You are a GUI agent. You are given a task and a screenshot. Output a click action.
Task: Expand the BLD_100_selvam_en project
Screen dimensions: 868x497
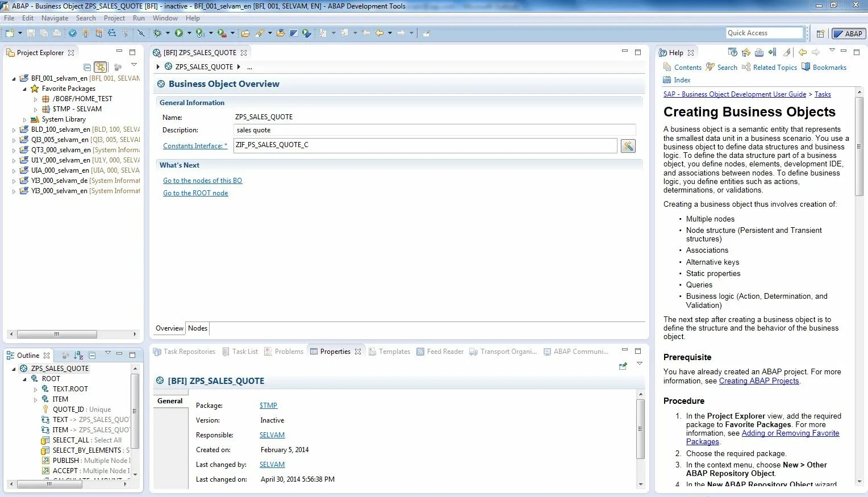pyautogui.click(x=14, y=130)
